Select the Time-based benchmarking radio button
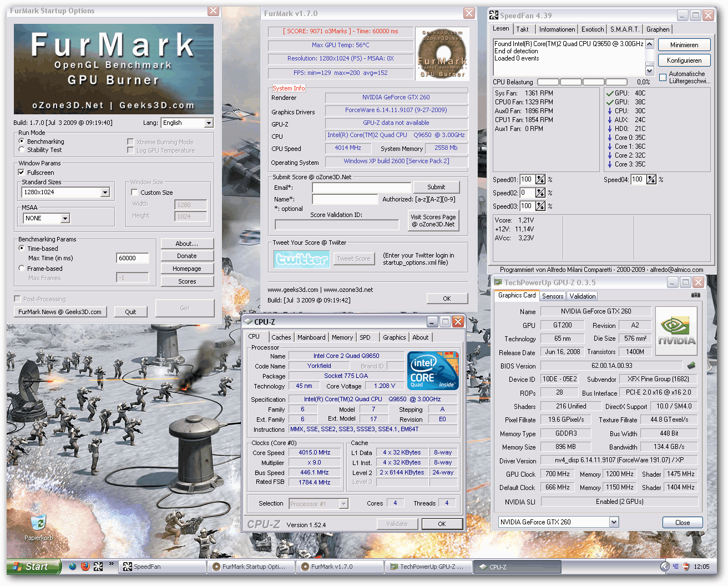Image resolution: width=728 pixels, height=586 pixels. point(22,249)
